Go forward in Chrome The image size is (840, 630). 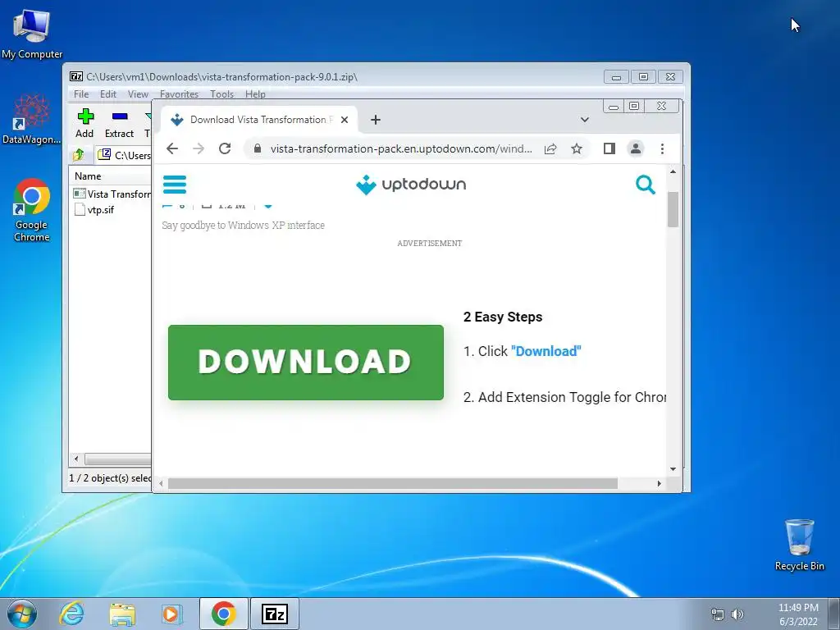199,148
